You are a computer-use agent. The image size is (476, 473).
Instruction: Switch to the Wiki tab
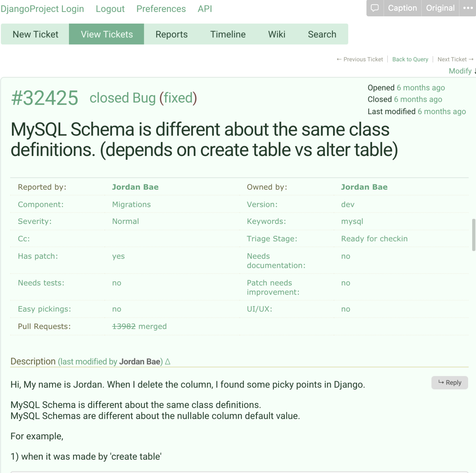pyautogui.click(x=277, y=34)
